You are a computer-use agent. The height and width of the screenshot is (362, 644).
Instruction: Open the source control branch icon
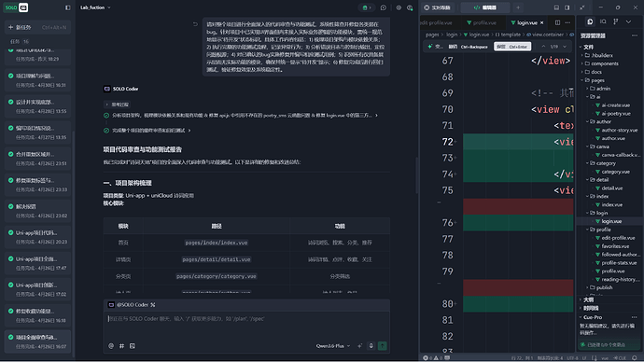coord(616,21)
